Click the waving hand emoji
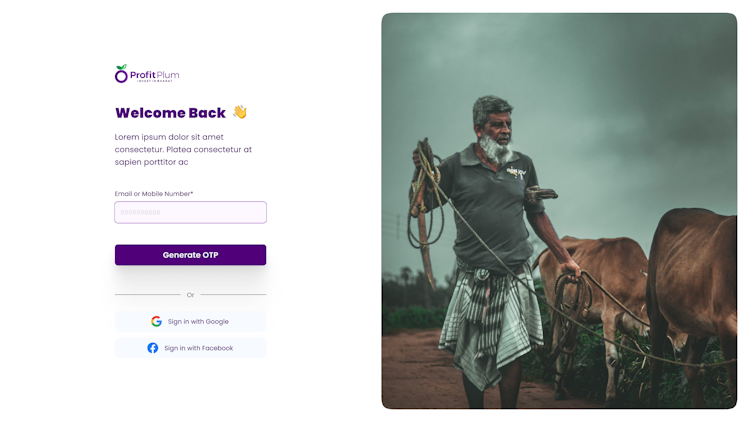 tap(240, 112)
